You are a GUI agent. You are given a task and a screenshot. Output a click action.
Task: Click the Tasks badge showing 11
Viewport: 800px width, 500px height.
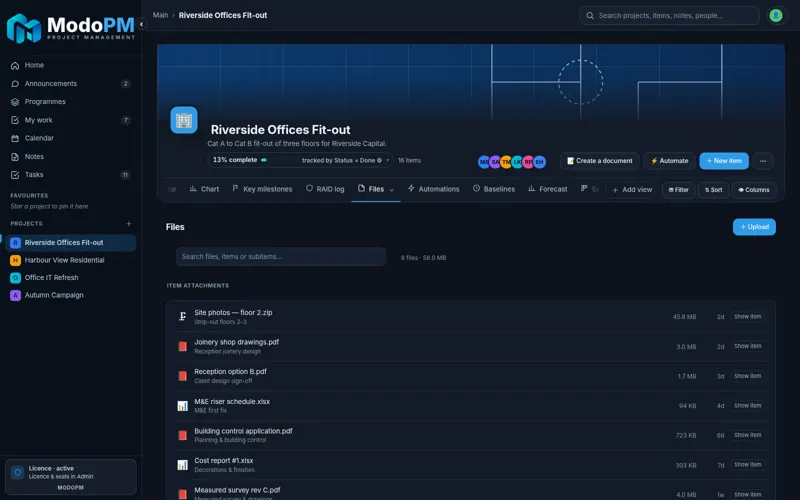tap(125, 175)
